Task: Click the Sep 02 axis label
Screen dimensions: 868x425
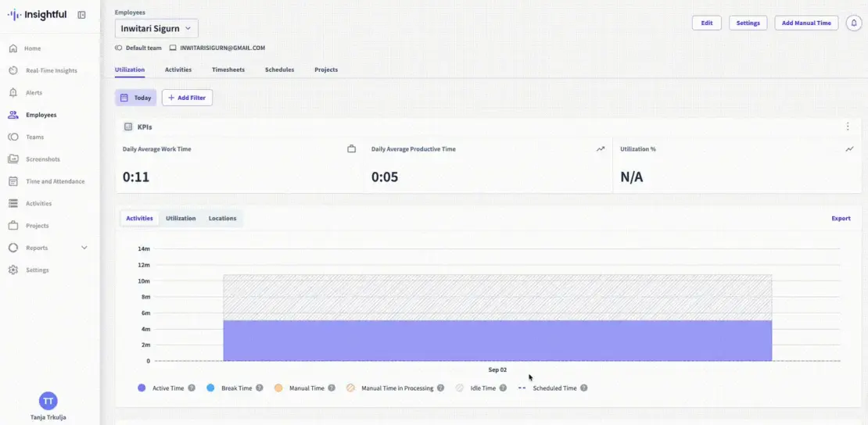Action: (497, 370)
